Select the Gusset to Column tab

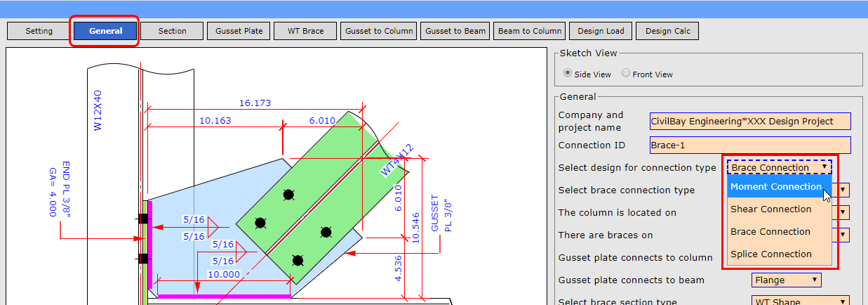(x=379, y=31)
